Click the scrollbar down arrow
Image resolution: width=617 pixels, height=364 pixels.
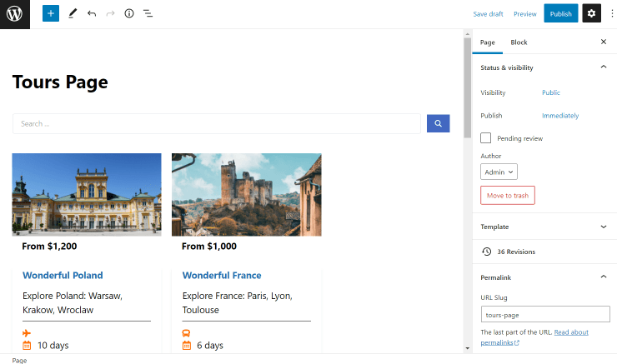tap(468, 348)
